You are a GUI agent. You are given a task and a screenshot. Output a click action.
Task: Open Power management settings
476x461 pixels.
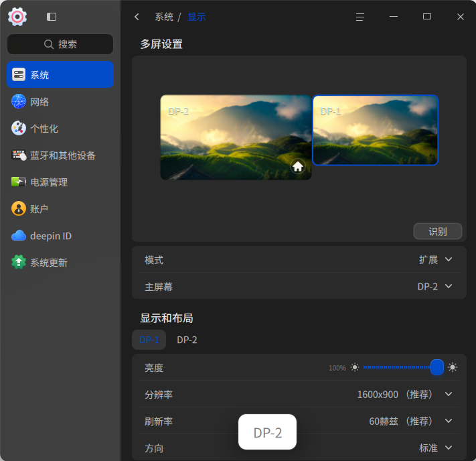pyautogui.click(x=60, y=182)
